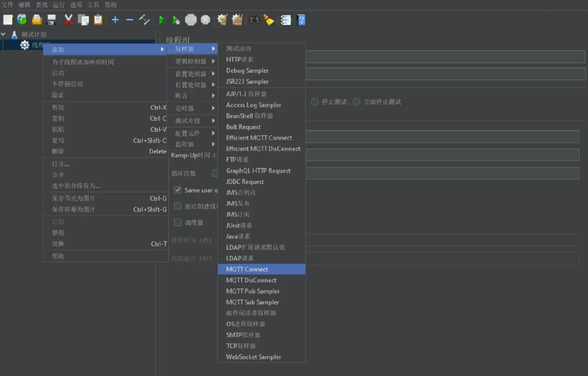Open the 运行 menu in menu bar
588x376 pixels.
(x=58, y=5)
